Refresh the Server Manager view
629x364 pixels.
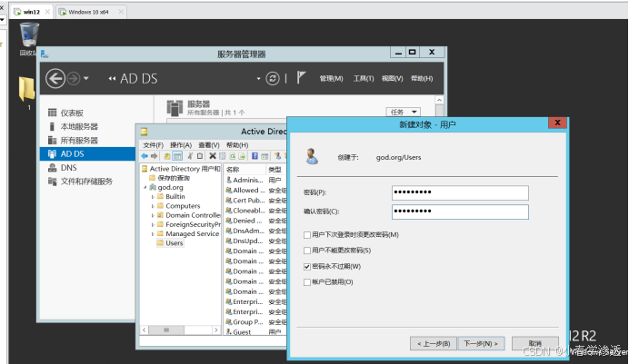point(273,78)
